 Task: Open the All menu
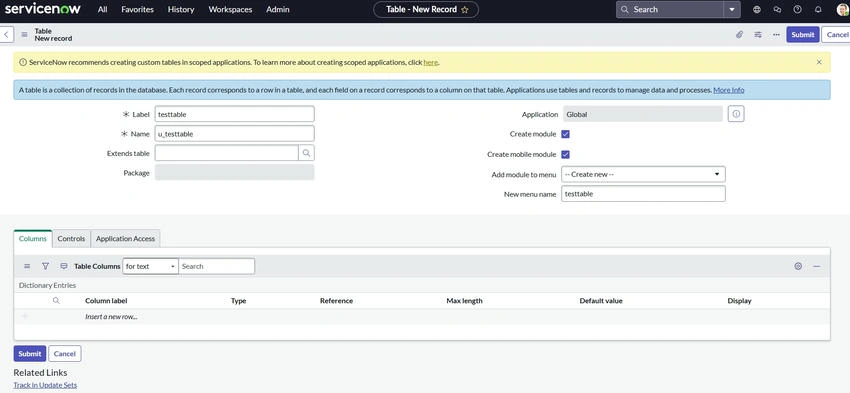(x=102, y=10)
